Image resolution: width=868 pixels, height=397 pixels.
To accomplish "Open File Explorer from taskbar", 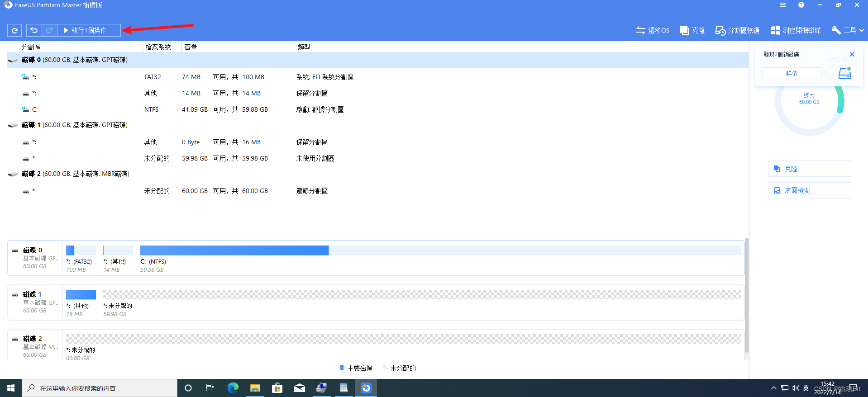I will tap(255, 388).
